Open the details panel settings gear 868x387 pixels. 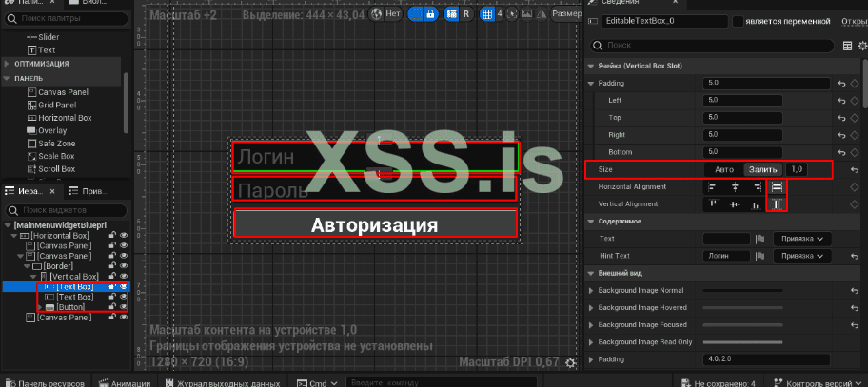862,46
